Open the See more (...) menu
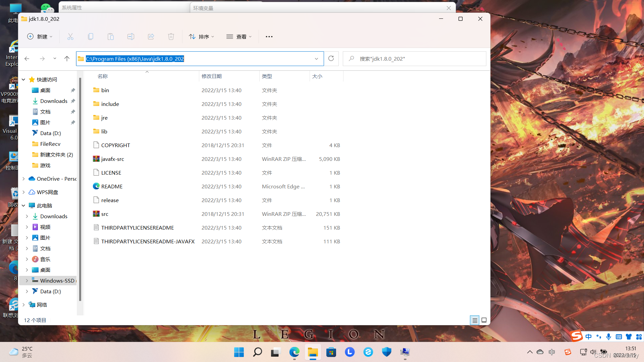This screenshot has width=644, height=362. tap(269, 37)
